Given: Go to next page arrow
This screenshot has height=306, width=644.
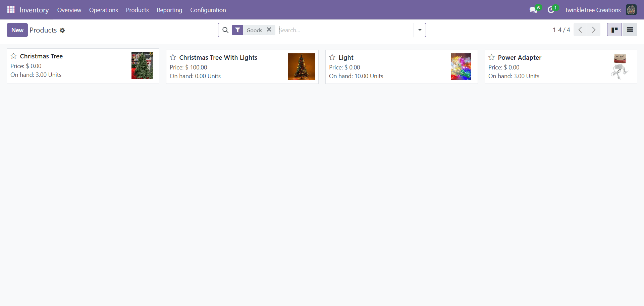Looking at the screenshot, I should (x=594, y=30).
